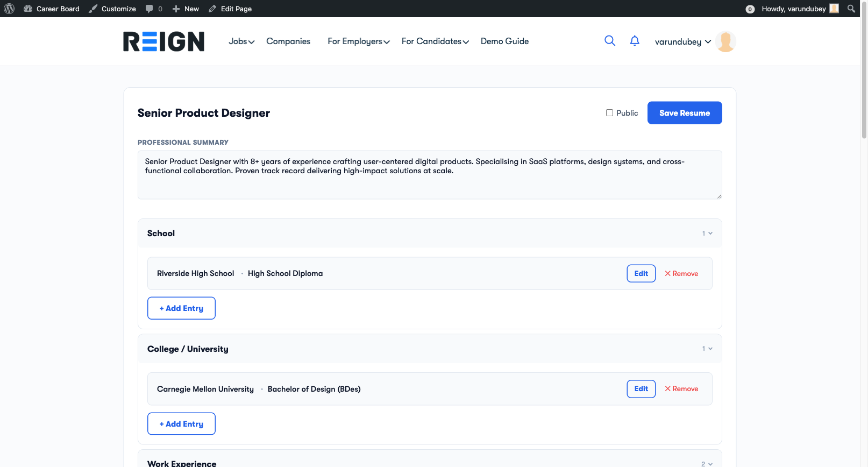Open the notifications bell

(x=635, y=41)
